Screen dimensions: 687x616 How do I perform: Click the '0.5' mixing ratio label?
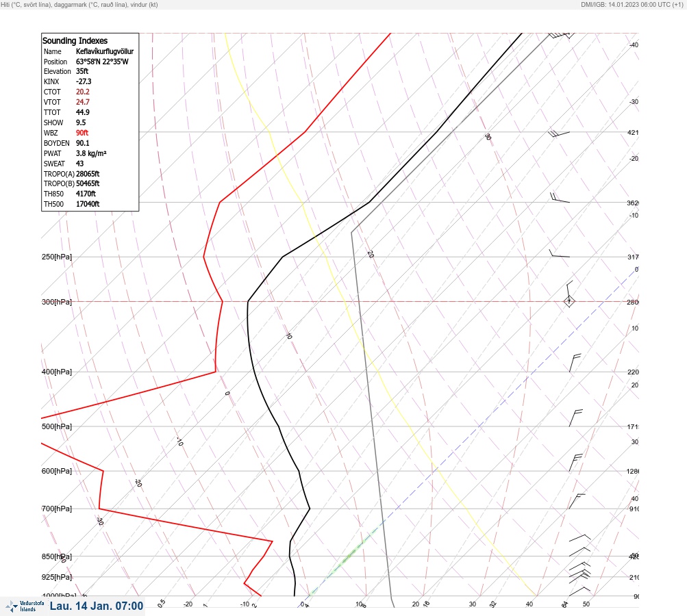point(161,603)
